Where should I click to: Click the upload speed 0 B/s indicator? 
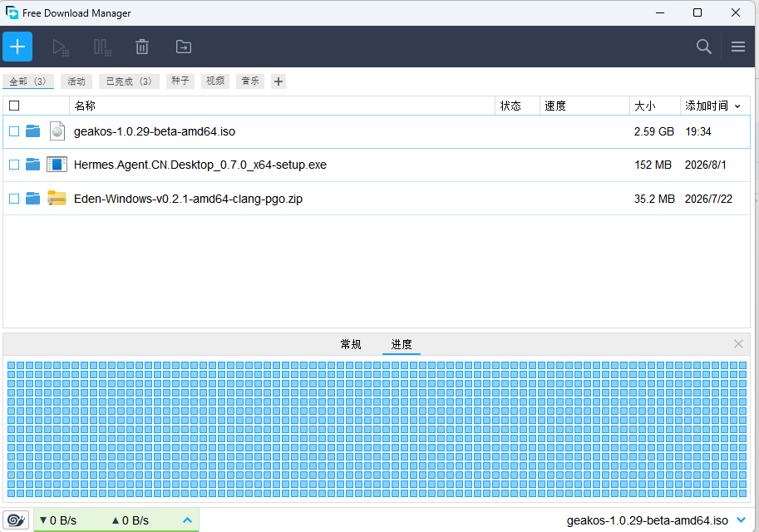(131, 520)
